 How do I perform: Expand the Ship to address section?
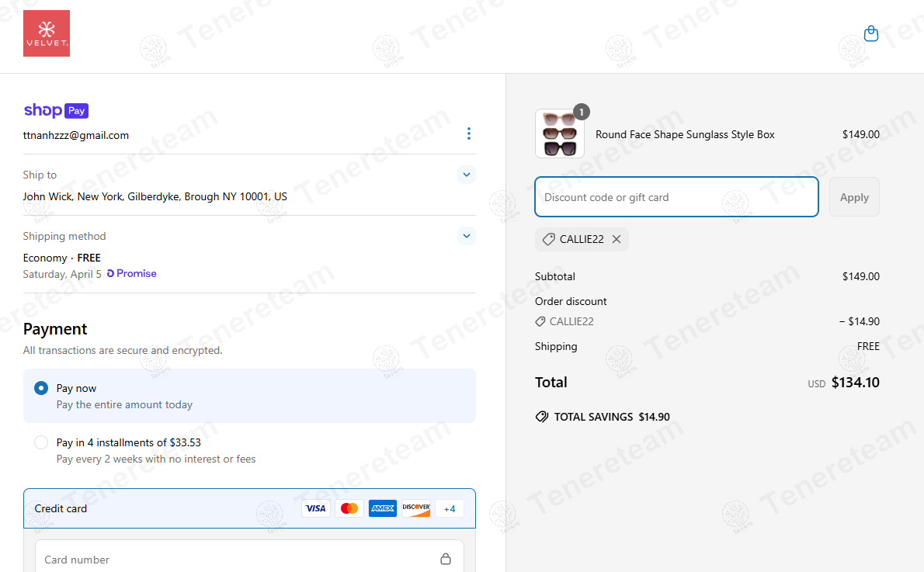click(466, 175)
